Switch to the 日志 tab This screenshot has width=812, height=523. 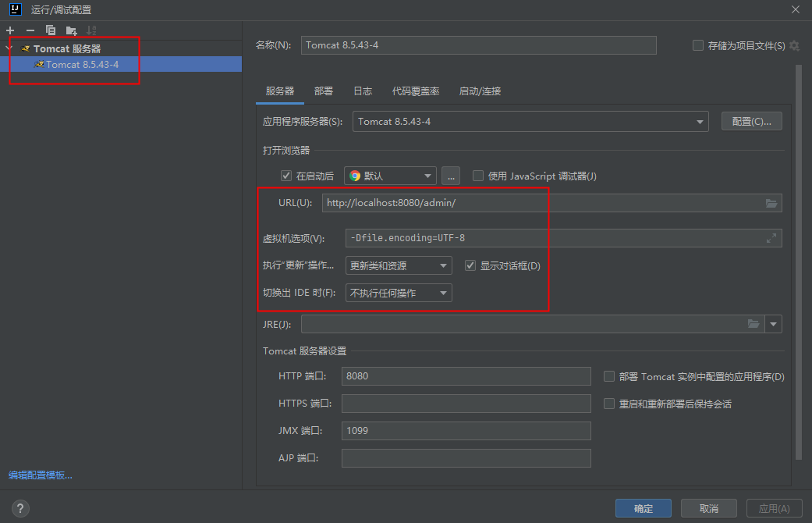363,91
